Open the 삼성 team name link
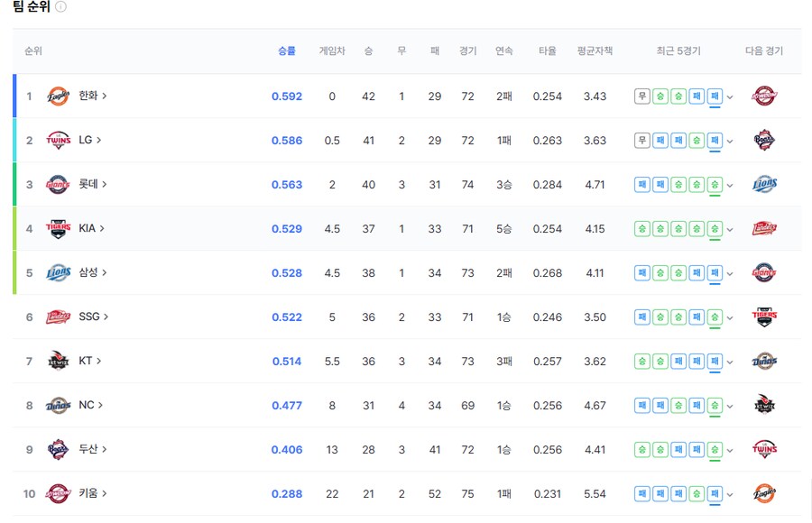812x523 pixels. click(x=92, y=273)
